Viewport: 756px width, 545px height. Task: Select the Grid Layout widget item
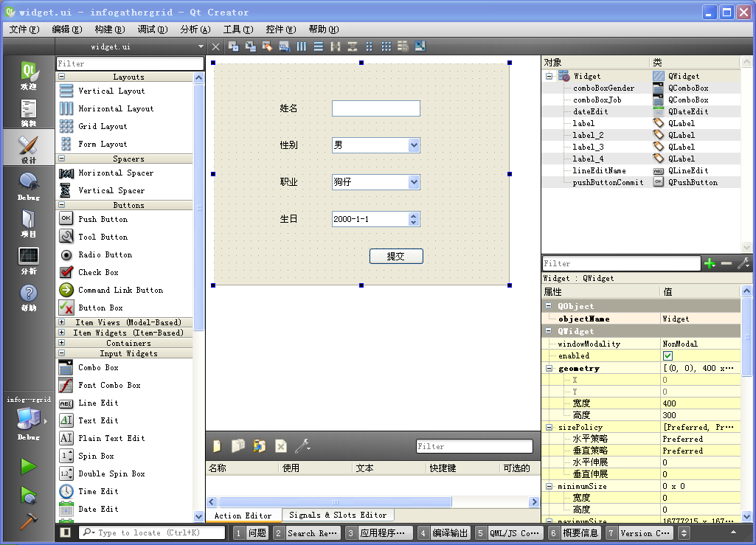tap(103, 126)
